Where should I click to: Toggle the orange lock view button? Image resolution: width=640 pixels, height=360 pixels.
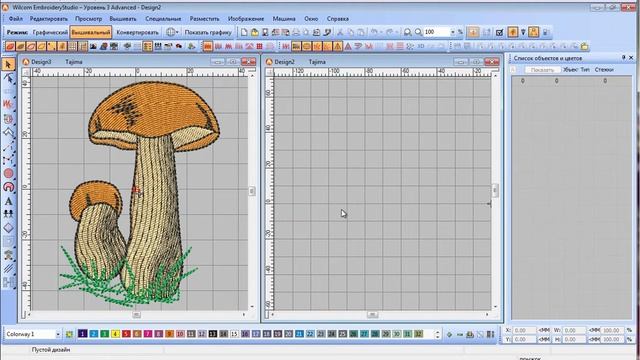[533, 32]
